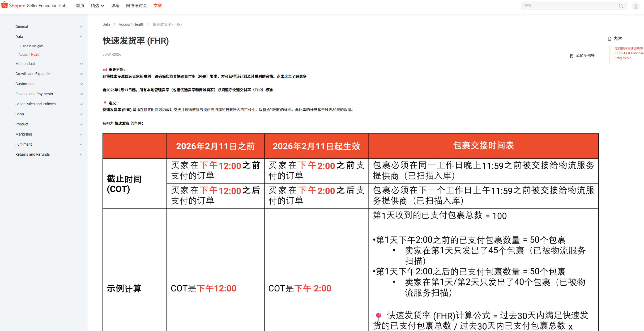Click 快速发货率 (FHR) breadcrumb text
This screenshot has height=331, width=644.
(167, 24)
